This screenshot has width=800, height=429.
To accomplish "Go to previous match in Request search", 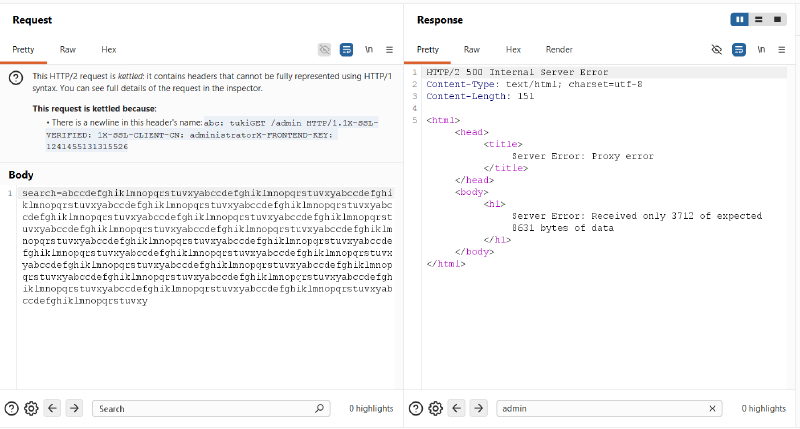I will click(x=53, y=408).
